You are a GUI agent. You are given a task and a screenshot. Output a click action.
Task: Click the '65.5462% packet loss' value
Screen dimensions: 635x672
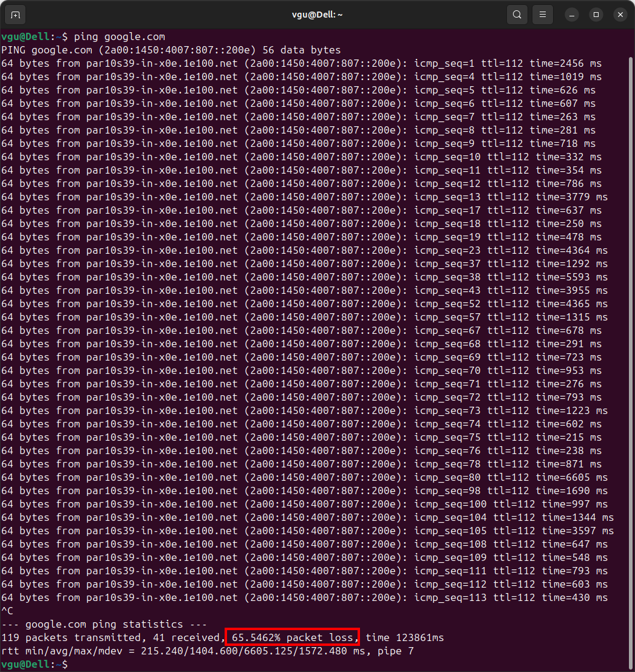[292, 638]
